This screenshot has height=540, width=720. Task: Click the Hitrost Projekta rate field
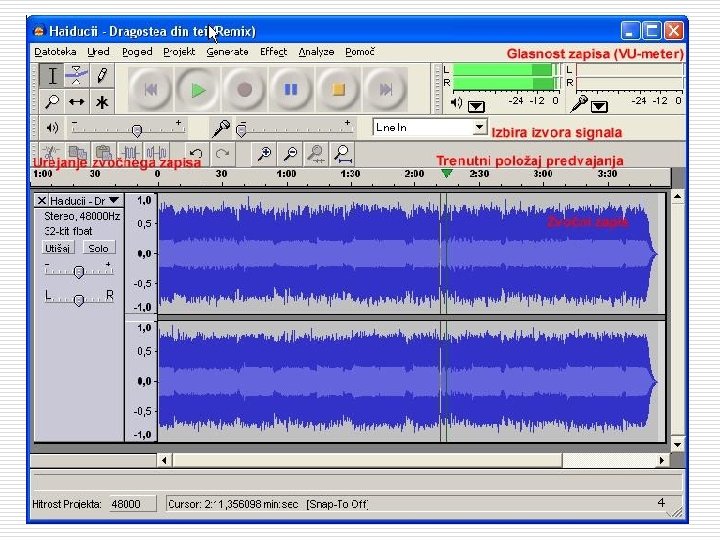point(126,504)
